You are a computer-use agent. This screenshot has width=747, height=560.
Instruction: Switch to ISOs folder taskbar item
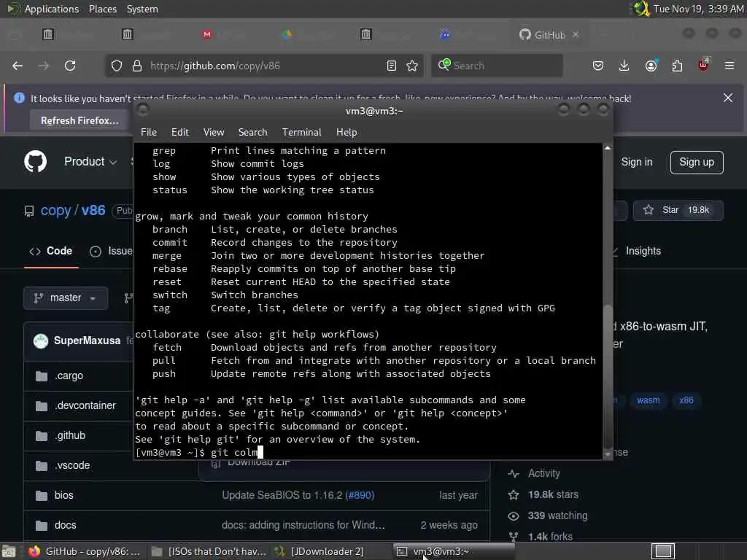(x=209, y=551)
